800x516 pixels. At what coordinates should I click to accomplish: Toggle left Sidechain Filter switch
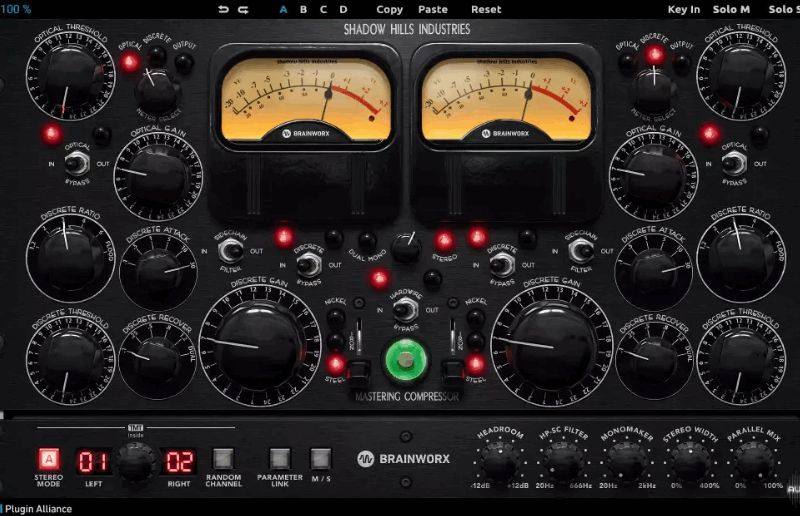[231, 251]
